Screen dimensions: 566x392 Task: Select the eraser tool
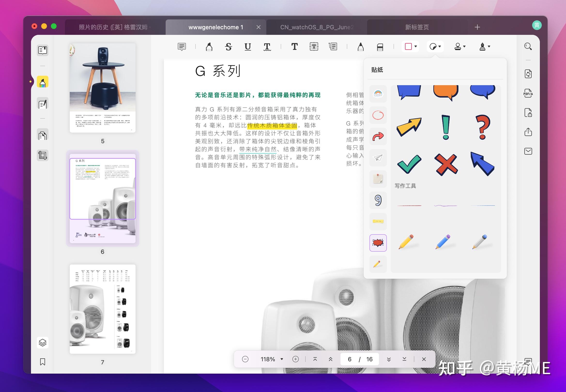(380, 47)
